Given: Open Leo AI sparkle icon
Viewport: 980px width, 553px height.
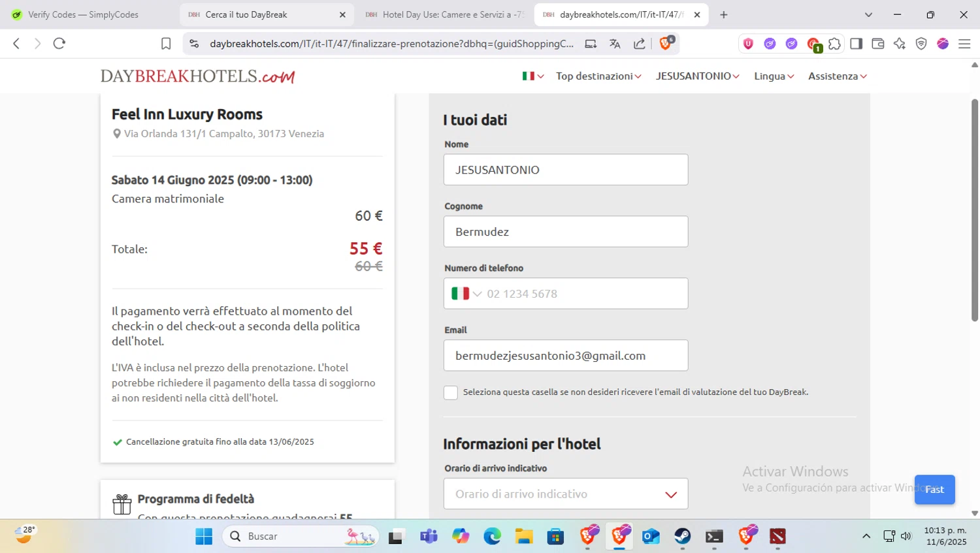Looking at the screenshot, I should click(x=900, y=44).
